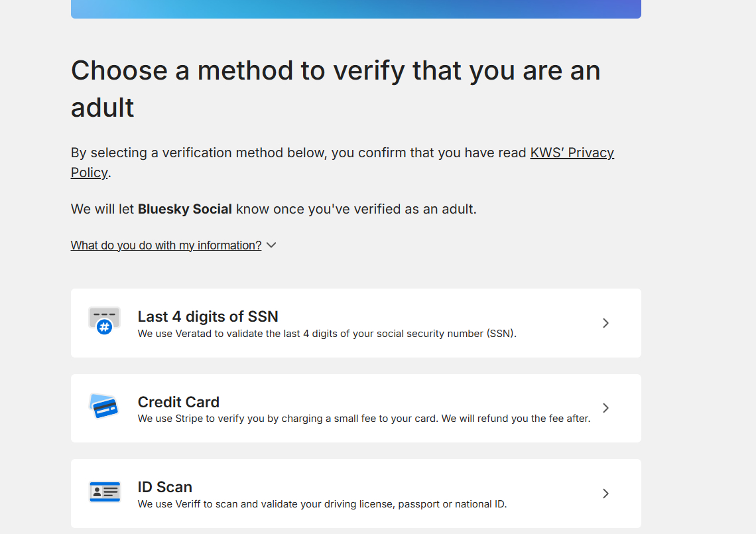Click the SSN card hash icon

tap(104, 320)
